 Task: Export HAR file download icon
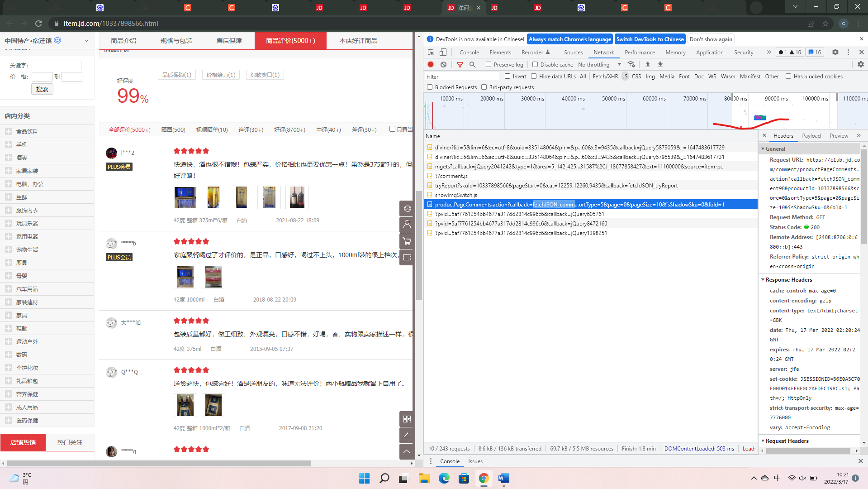pyautogui.click(x=660, y=64)
